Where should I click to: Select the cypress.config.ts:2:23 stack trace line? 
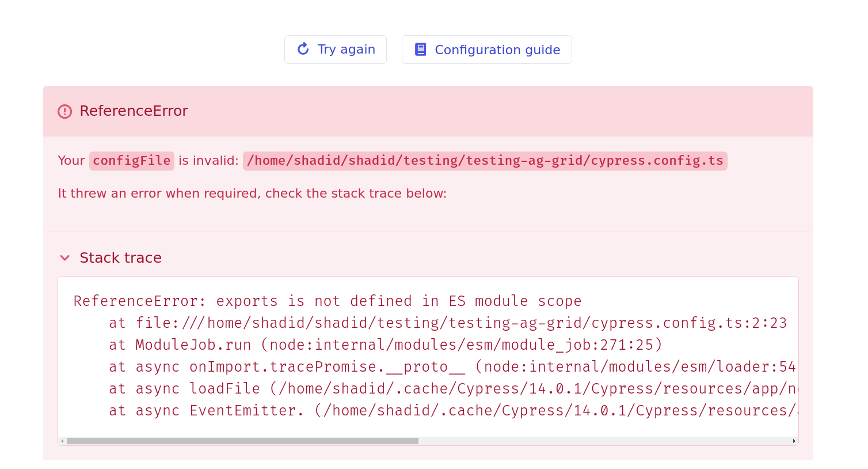coord(447,323)
